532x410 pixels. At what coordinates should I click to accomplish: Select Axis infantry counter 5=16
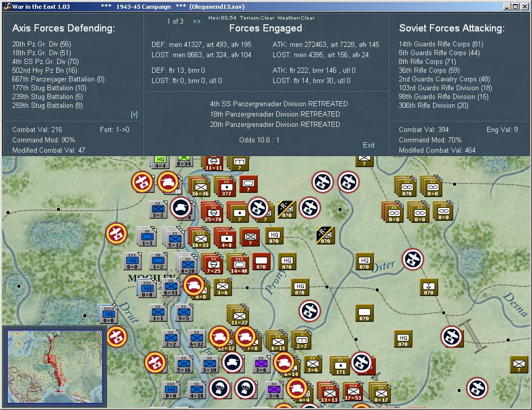click(x=184, y=364)
